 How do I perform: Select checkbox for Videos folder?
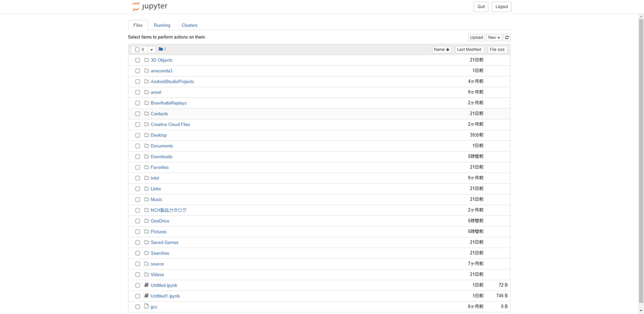[137, 274]
